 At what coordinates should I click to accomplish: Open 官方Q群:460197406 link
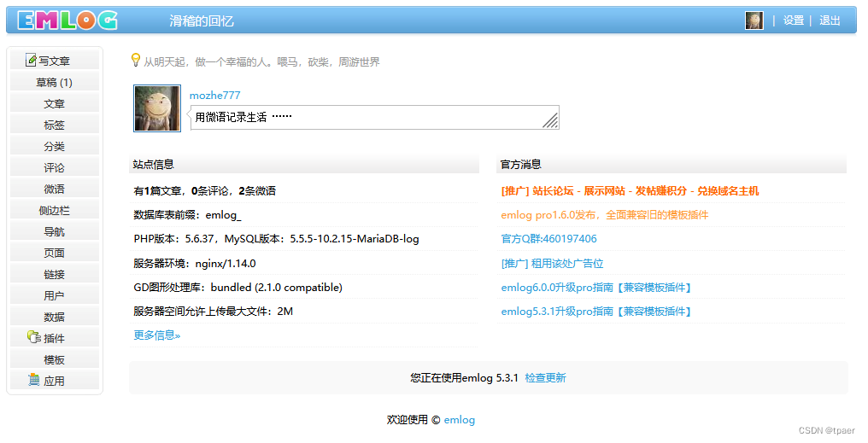pos(548,239)
